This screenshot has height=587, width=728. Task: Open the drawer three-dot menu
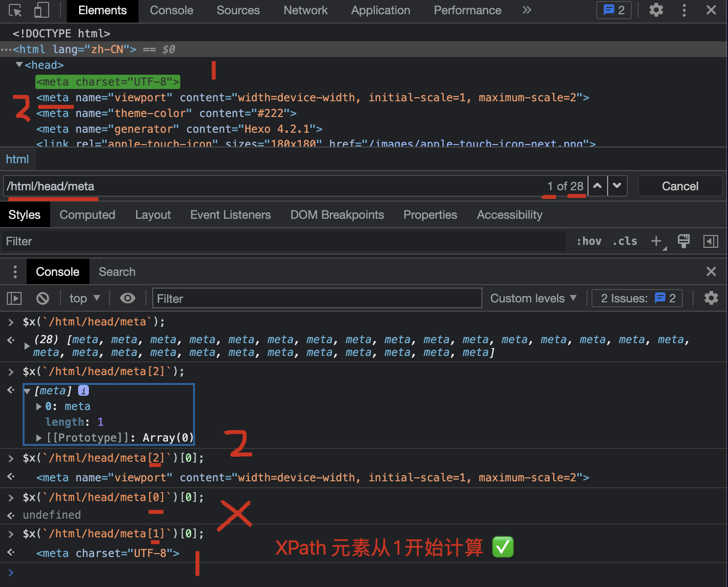pyautogui.click(x=15, y=272)
